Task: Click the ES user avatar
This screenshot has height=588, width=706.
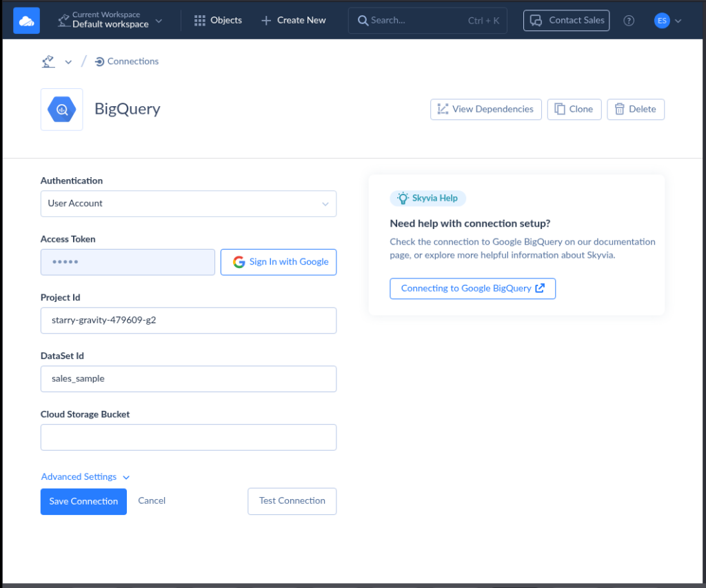Action: [x=663, y=20]
